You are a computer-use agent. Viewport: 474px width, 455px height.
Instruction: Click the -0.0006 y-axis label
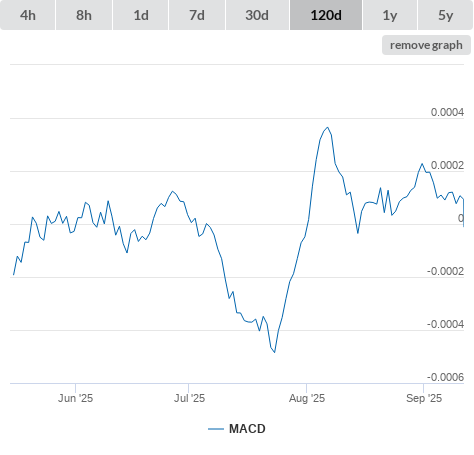[x=445, y=377]
